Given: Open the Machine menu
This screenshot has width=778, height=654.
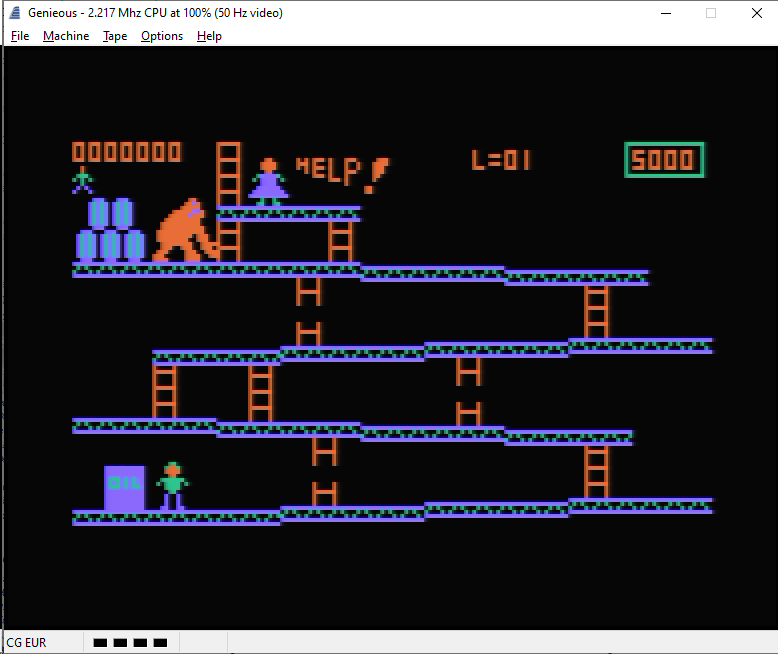Looking at the screenshot, I should point(66,36).
